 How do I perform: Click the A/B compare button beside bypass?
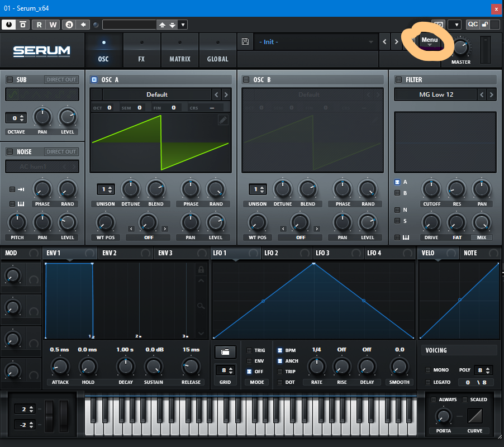point(22,25)
